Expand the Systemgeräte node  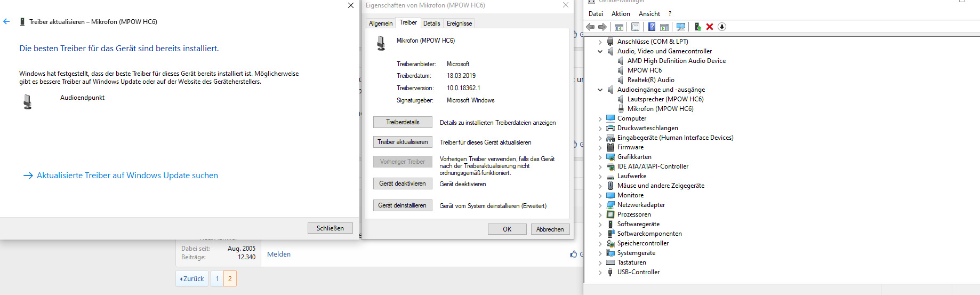tap(600, 253)
